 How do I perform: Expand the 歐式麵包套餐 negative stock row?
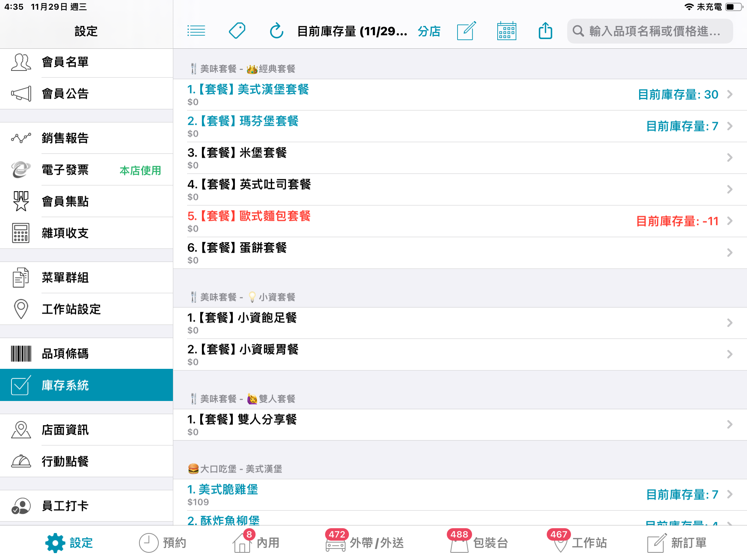coord(460,221)
